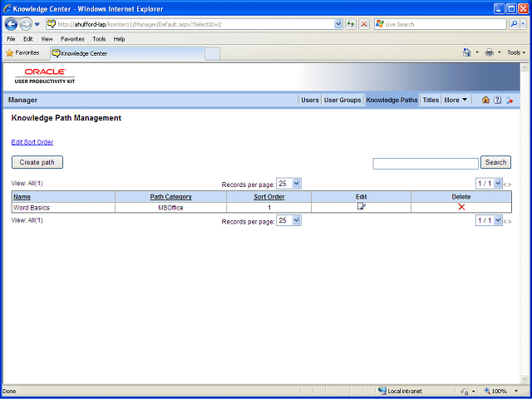
Task: Go to the User Groups tab
Action: tap(342, 100)
